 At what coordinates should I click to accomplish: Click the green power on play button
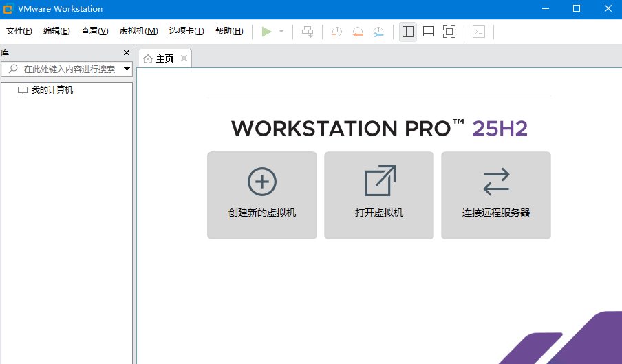point(267,32)
